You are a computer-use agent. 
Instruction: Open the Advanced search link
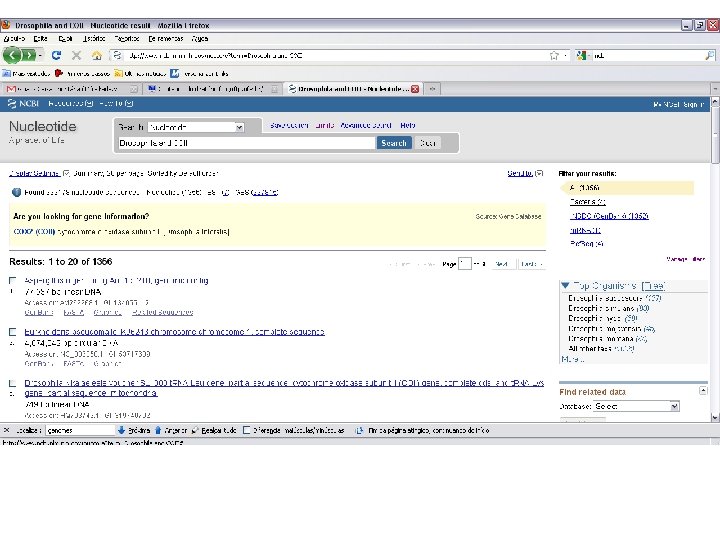coord(366,125)
